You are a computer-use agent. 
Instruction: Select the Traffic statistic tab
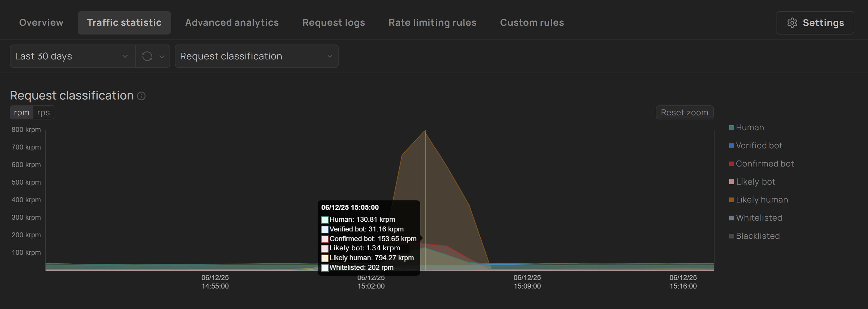click(124, 23)
